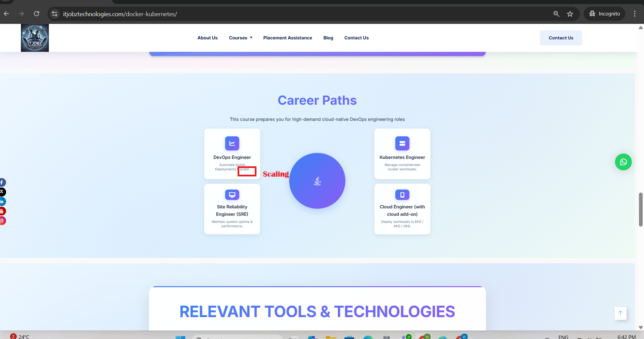Click the page vertical scrollbar thumb
The height and width of the screenshot is (339, 644).
[x=641, y=209]
